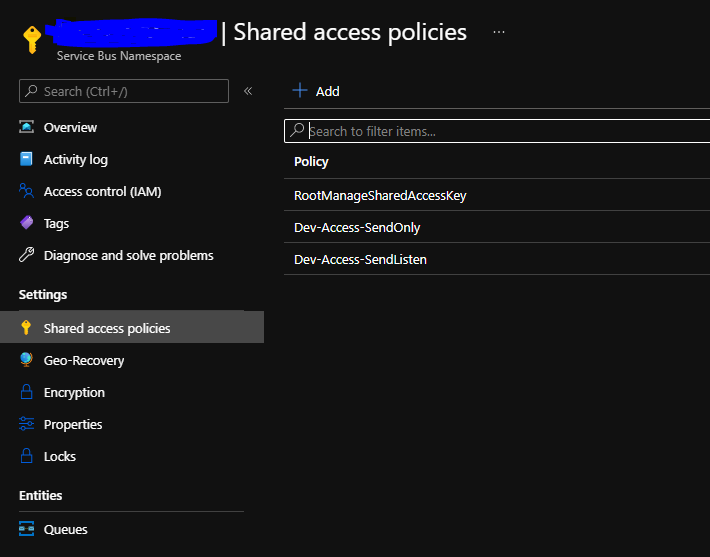Click the Geo-Recovery globe icon
Image resolution: width=710 pixels, height=557 pixels.
(x=27, y=360)
